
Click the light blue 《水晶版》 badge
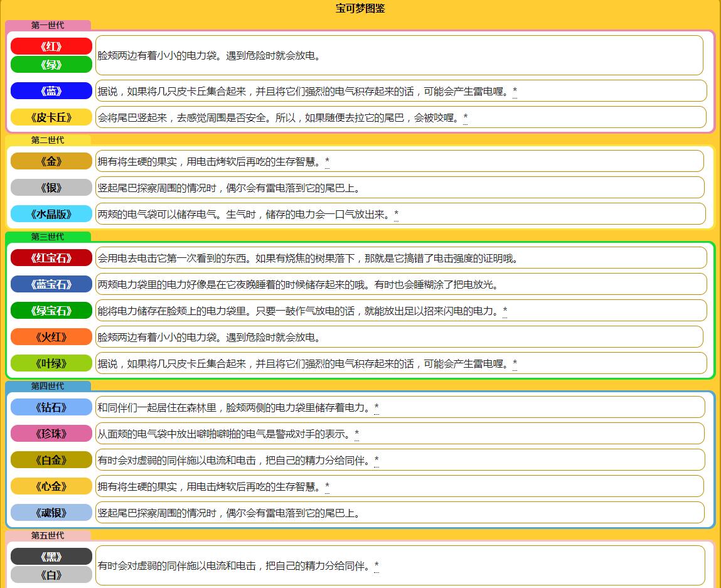pyautogui.click(x=51, y=213)
